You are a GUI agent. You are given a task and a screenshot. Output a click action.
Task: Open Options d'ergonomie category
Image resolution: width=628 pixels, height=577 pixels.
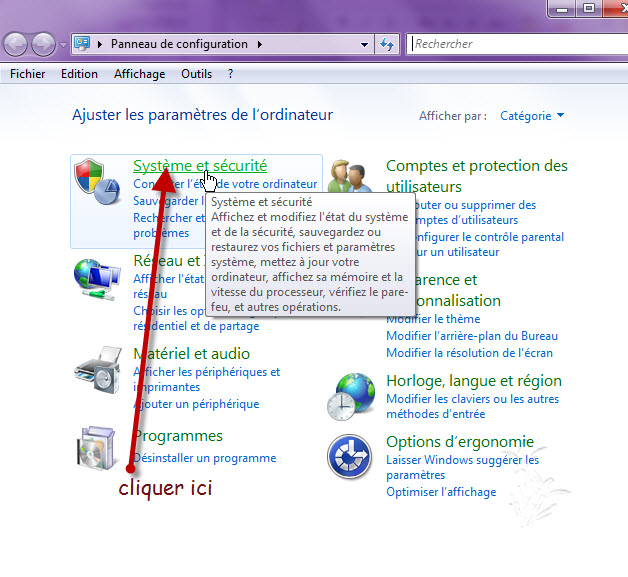(460, 442)
